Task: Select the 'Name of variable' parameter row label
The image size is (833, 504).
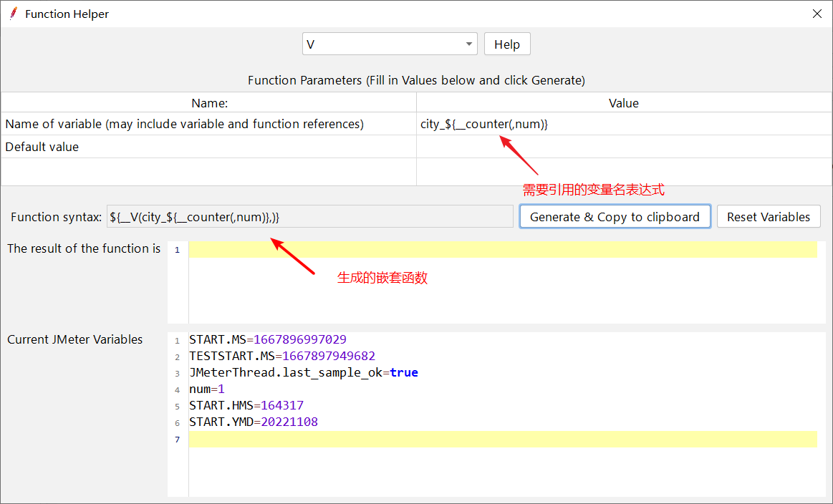Action: (x=185, y=124)
